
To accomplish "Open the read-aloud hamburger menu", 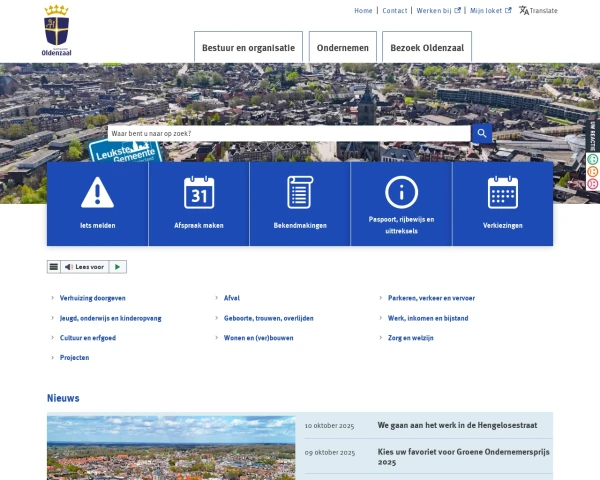I will [53, 267].
